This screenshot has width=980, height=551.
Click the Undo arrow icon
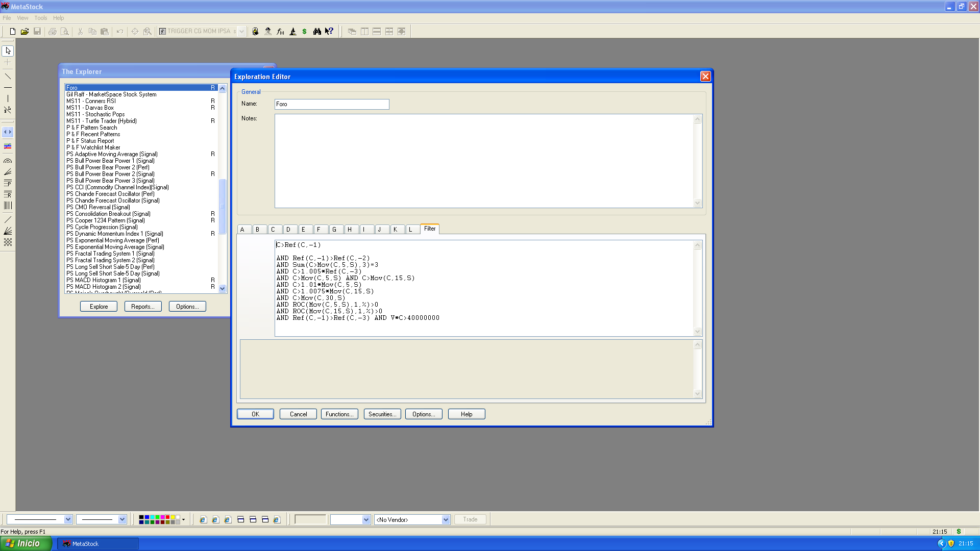tap(120, 32)
